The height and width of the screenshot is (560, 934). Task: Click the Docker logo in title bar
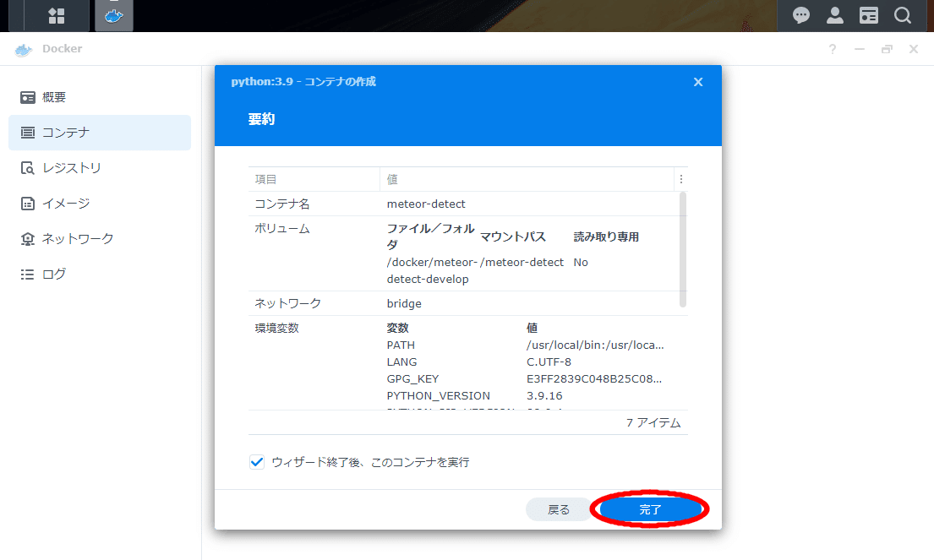23,49
